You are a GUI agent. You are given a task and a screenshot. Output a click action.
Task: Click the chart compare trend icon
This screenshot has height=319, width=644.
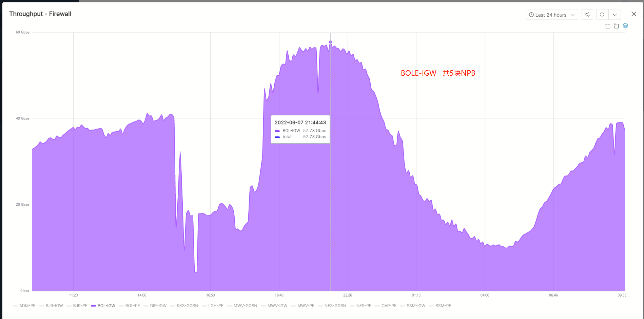tap(587, 15)
